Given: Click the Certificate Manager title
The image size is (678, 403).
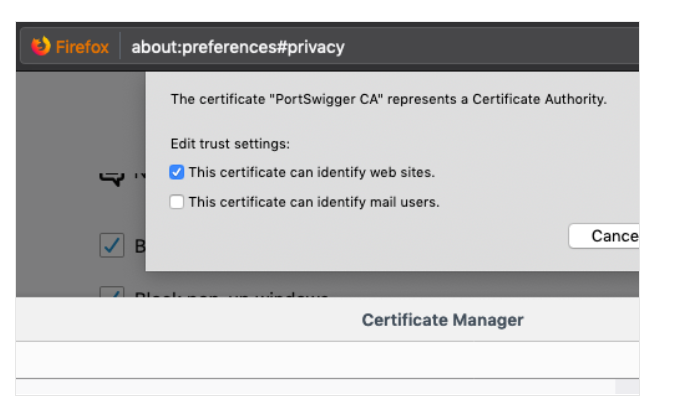Looking at the screenshot, I should click(442, 320).
